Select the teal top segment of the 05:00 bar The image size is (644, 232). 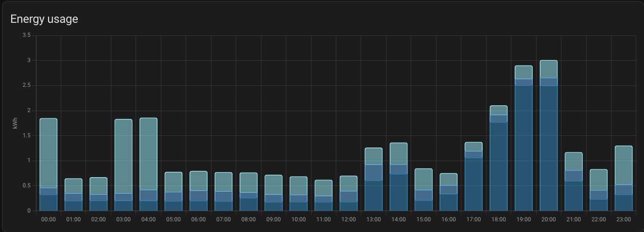click(174, 182)
